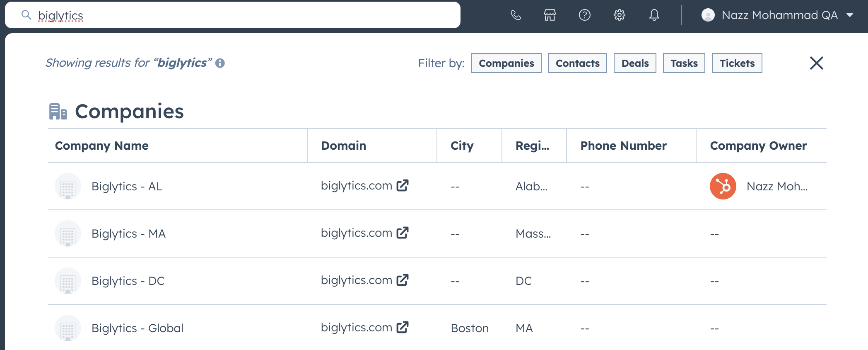Open the marketplace storefront icon
The width and height of the screenshot is (868, 350).
coord(550,15)
